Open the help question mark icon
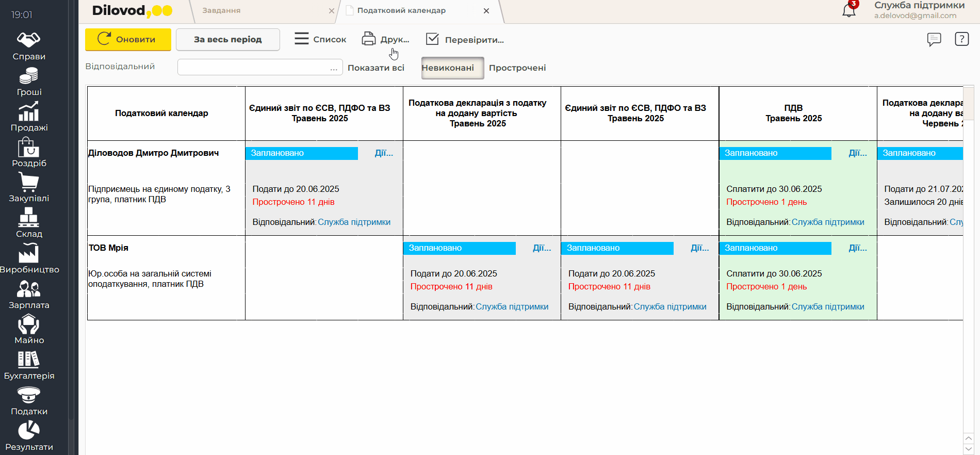The image size is (980, 455). [961, 39]
